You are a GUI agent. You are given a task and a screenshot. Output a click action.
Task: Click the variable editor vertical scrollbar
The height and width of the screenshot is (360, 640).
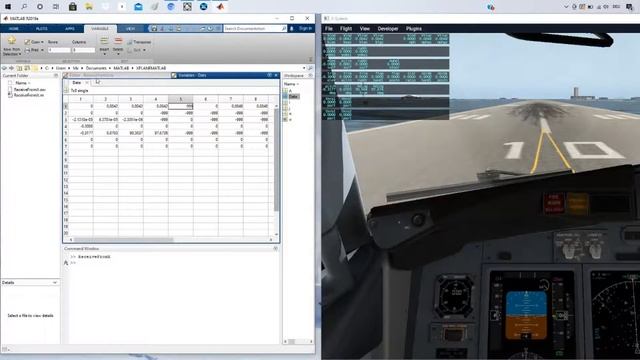[x=276, y=159]
